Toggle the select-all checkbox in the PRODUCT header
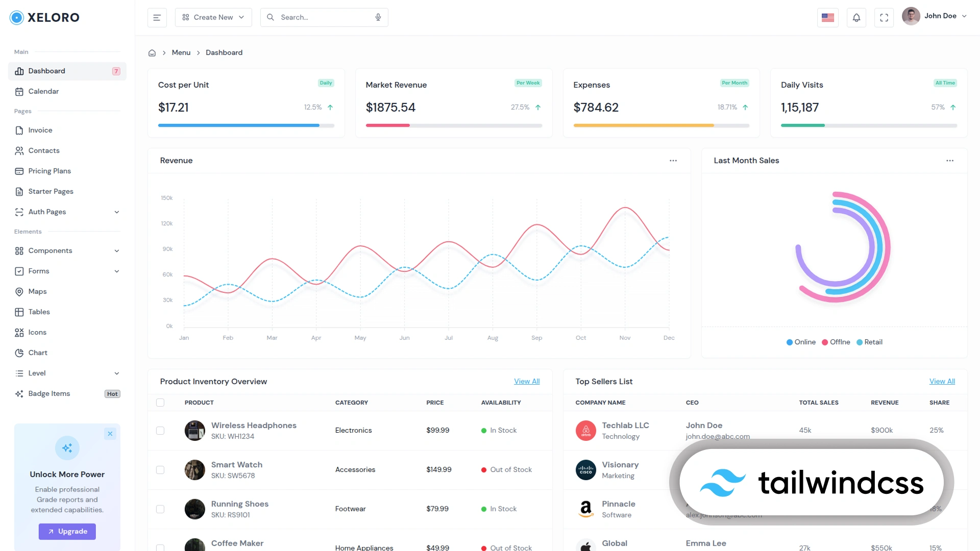Screen dimensions: 980x551 pos(160,403)
